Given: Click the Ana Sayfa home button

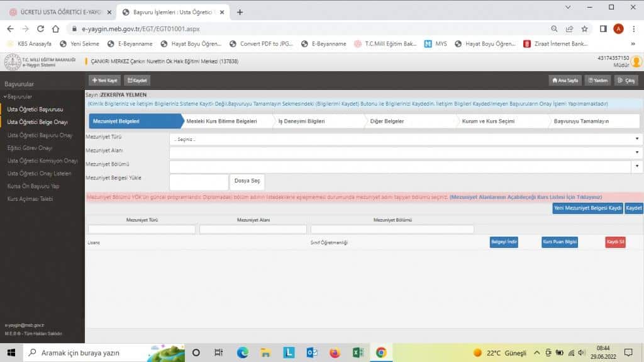Looking at the screenshot, I should pyautogui.click(x=564, y=81).
